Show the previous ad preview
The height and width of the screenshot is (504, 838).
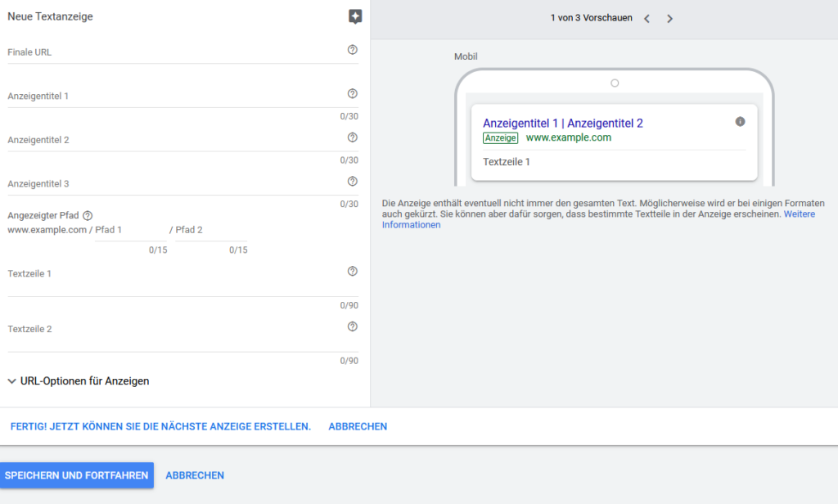pos(647,19)
